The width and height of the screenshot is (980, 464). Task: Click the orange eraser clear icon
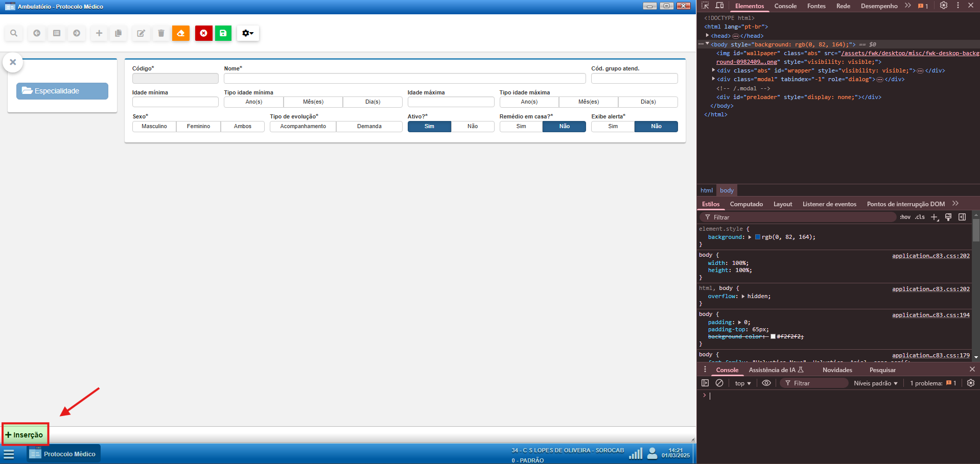181,33
